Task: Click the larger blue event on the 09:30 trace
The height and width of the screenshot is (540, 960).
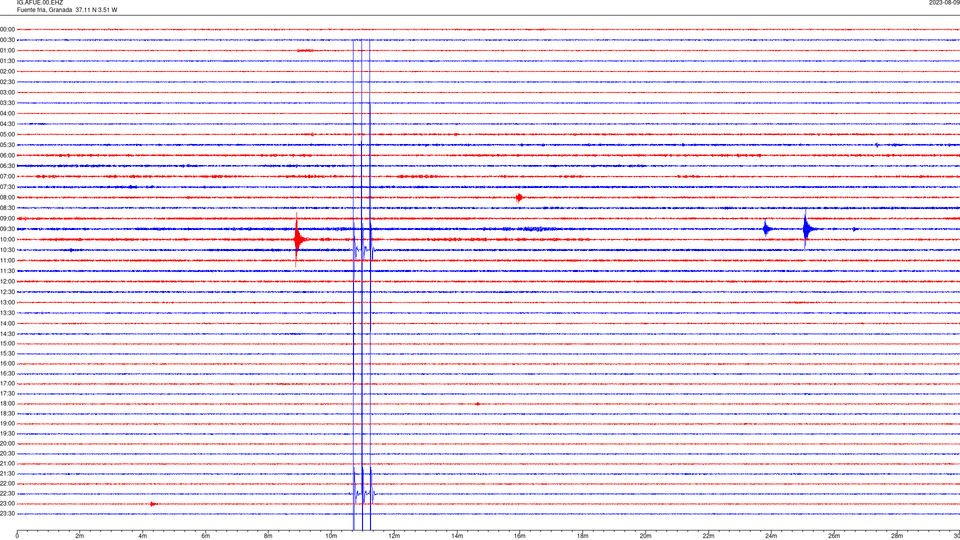Action: tap(807, 229)
